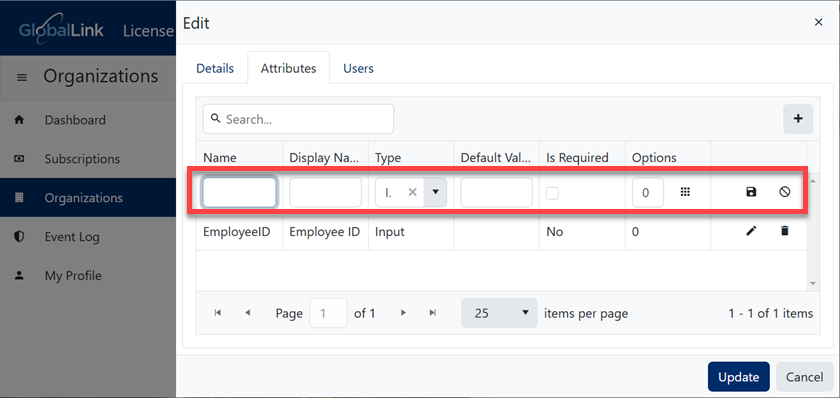The width and height of the screenshot is (840, 398).
Task: Open the 25 items per page dropdown
Action: tap(499, 313)
